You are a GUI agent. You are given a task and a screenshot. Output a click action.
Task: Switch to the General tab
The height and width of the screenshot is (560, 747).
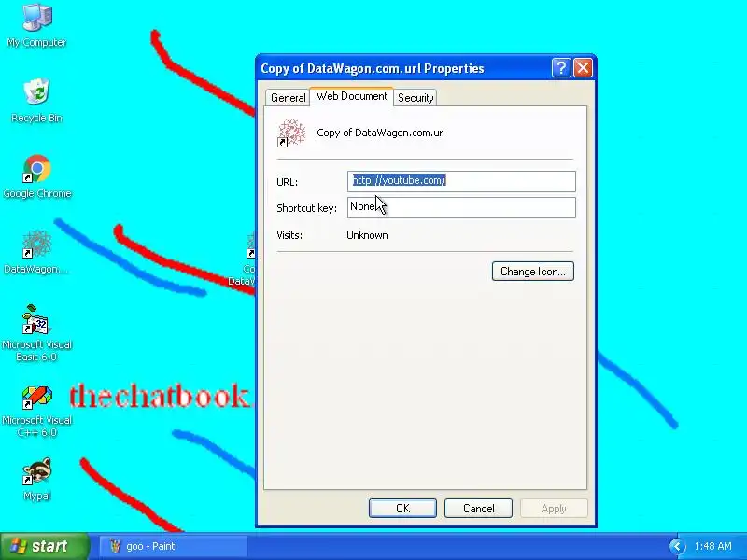point(288,98)
